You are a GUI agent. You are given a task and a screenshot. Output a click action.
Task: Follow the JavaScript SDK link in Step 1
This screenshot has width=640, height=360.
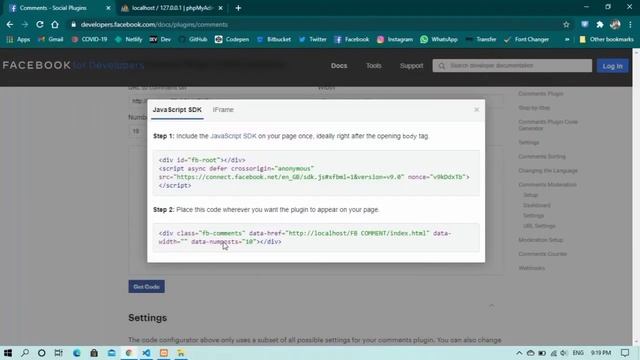point(233,136)
